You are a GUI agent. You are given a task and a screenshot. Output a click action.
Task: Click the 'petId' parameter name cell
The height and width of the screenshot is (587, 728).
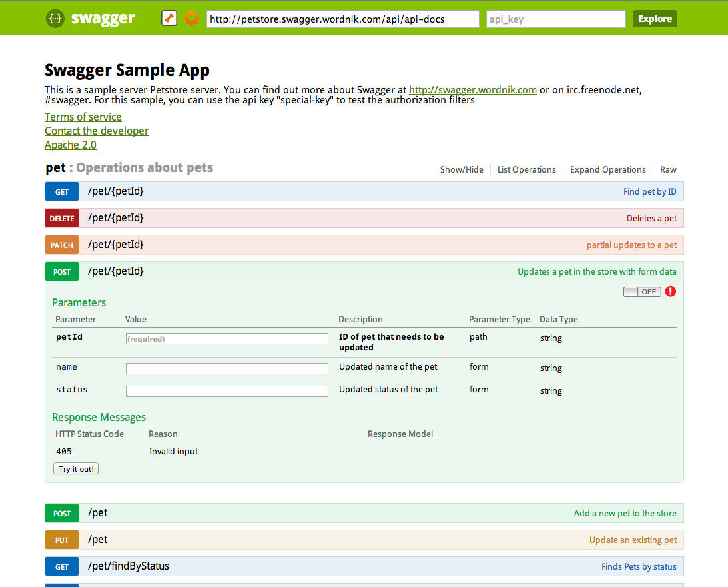click(69, 337)
